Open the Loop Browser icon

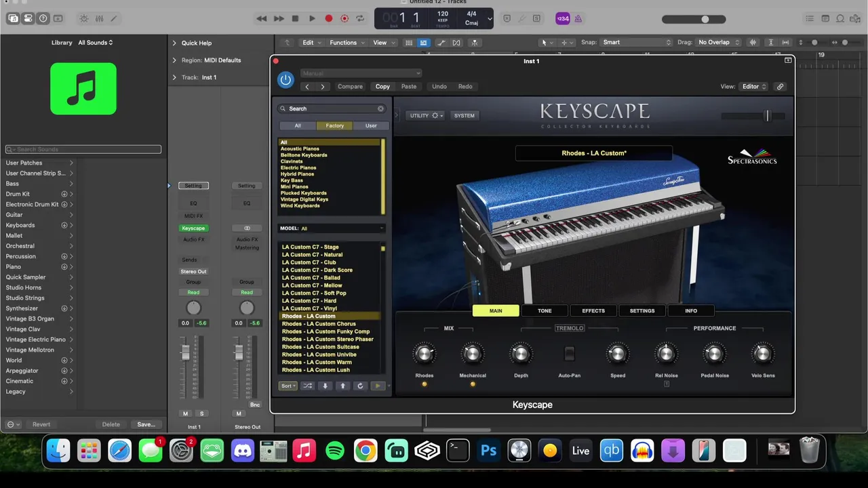842,18
